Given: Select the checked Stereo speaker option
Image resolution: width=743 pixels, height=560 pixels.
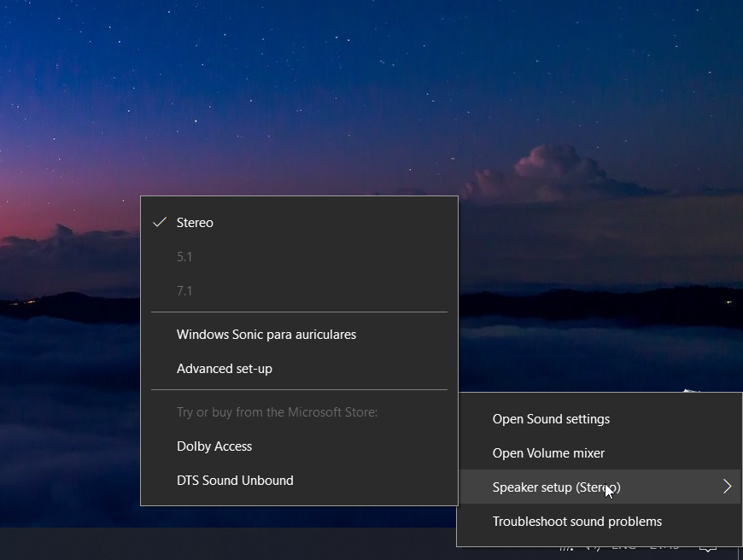Looking at the screenshot, I should [299, 223].
